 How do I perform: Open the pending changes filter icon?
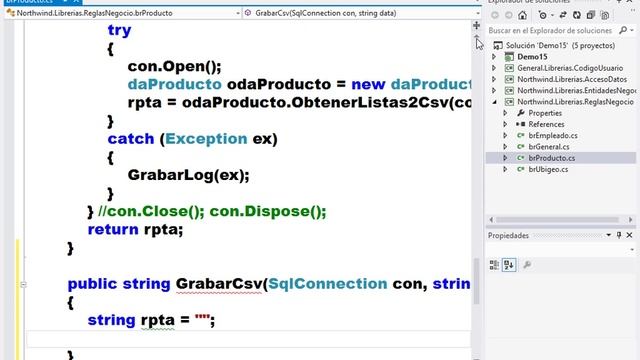point(542,16)
